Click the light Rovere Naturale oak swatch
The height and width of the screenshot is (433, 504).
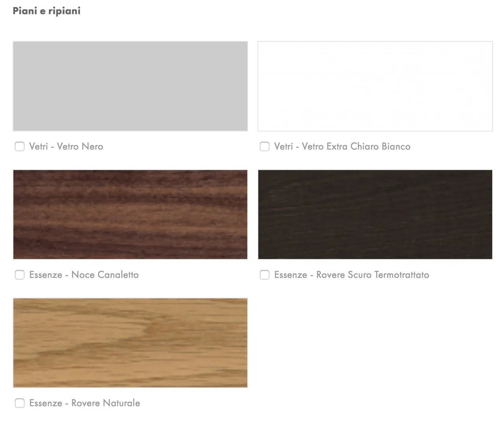(130, 343)
